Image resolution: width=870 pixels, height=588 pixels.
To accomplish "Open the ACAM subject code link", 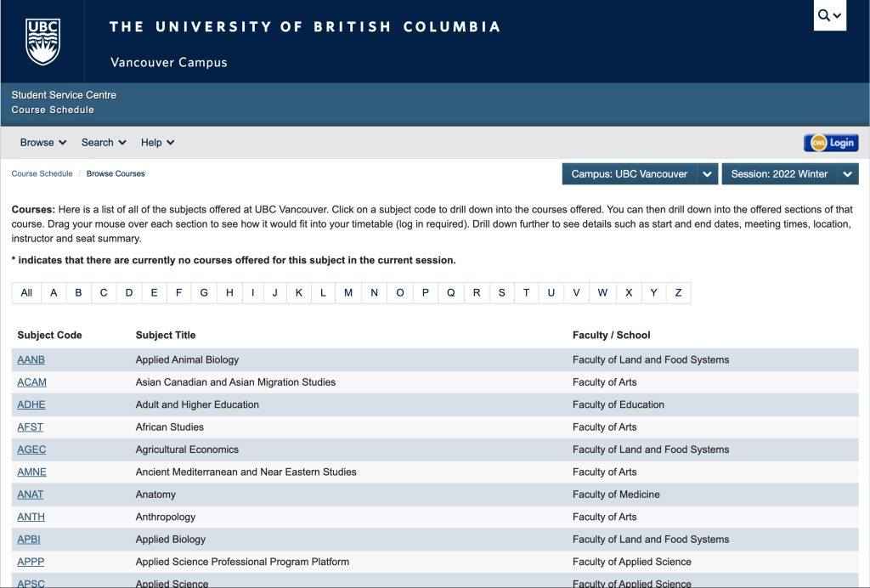I will coord(31,382).
